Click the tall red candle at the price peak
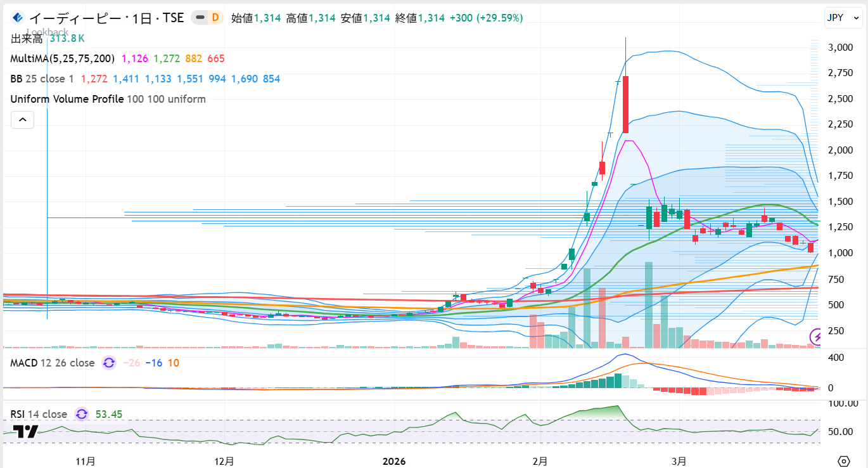Image resolution: width=868 pixels, height=468 pixels. pyautogui.click(x=625, y=104)
